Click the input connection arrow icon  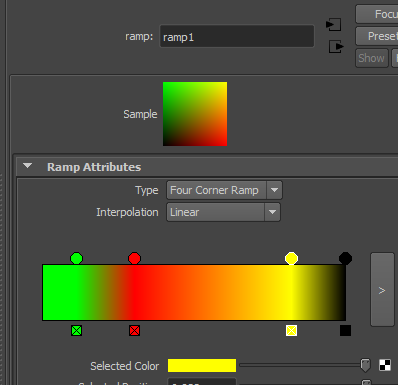pos(333,25)
